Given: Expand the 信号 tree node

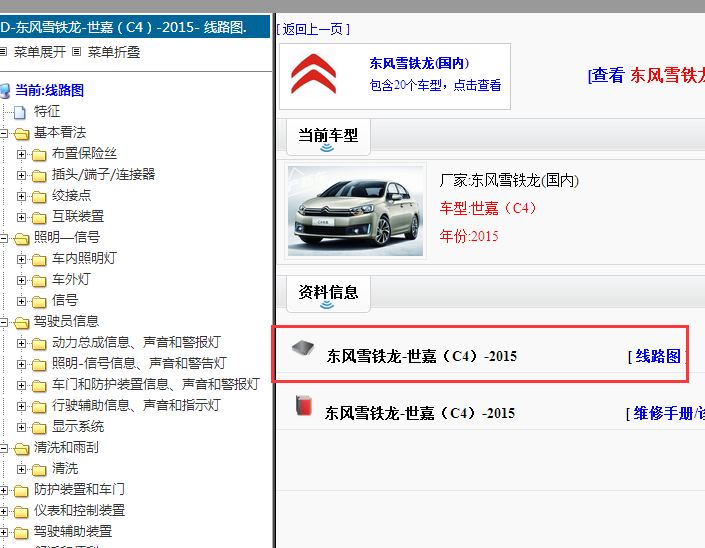Looking at the screenshot, I should coord(21,301).
